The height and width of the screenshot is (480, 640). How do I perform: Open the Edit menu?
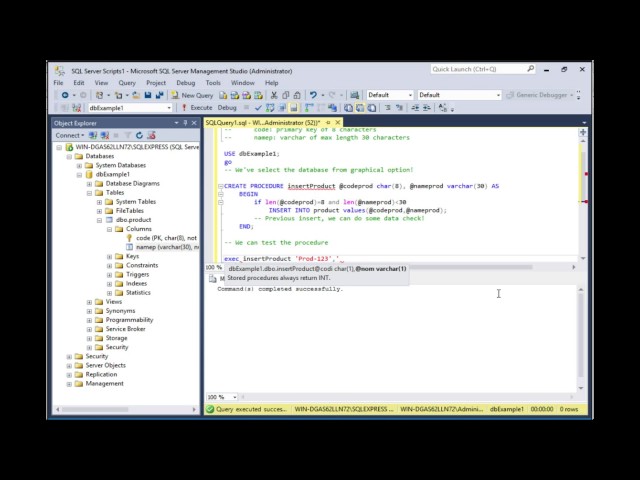(x=79, y=83)
